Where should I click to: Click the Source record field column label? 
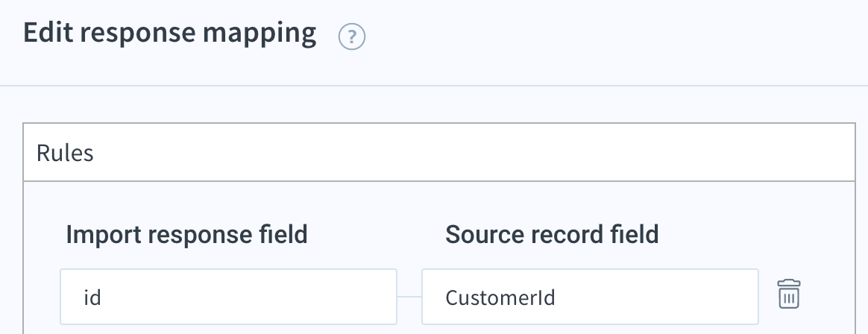point(552,234)
